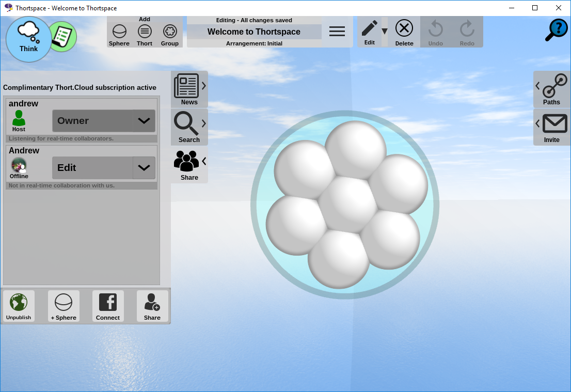Add a new Group
Viewport: 571px width, 392px height.
pos(170,35)
